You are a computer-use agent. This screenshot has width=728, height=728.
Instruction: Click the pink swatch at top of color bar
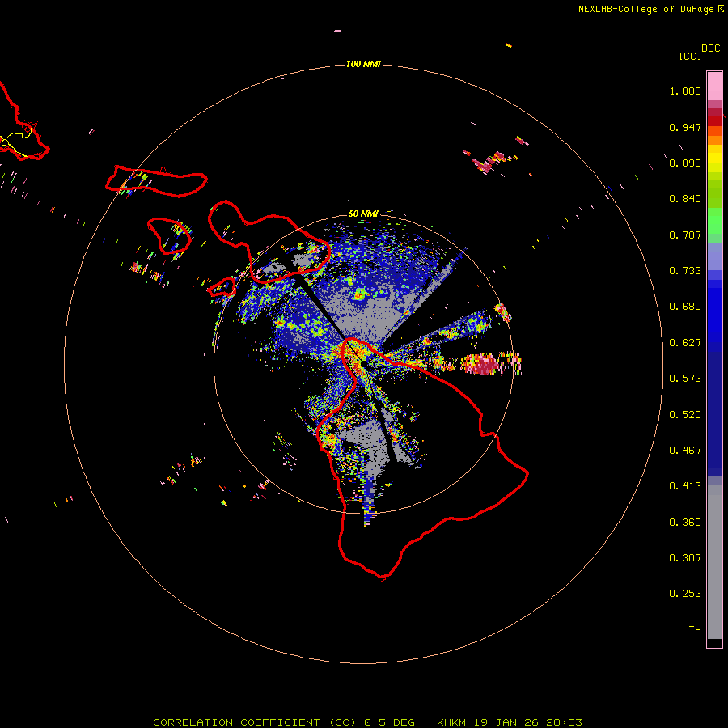tap(714, 87)
